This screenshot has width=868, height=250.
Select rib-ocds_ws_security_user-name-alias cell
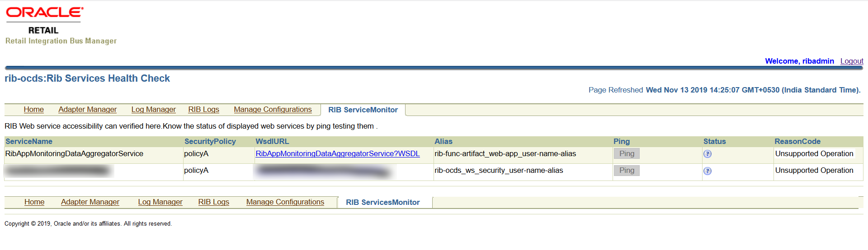(x=499, y=171)
